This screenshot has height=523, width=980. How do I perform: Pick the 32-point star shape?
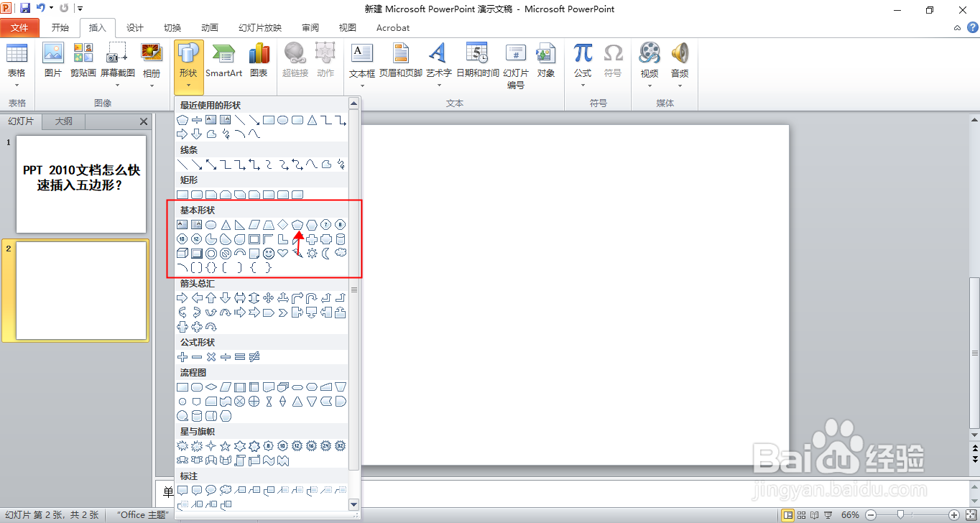coord(341,446)
